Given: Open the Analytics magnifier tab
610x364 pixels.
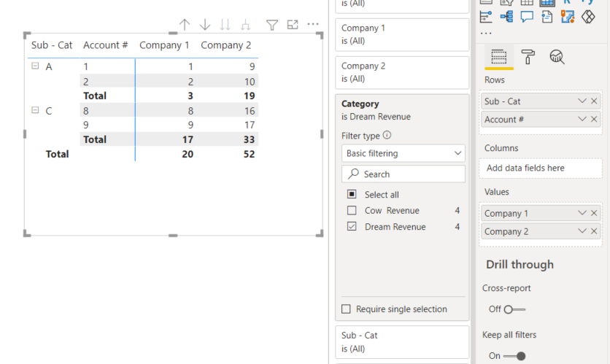Looking at the screenshot, I should coord(557,57).
